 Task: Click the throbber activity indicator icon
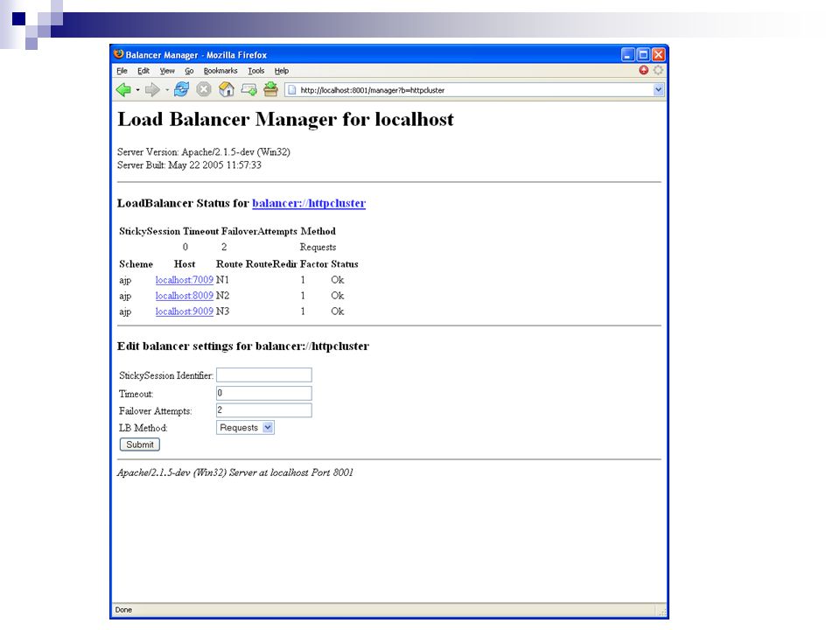658,70
